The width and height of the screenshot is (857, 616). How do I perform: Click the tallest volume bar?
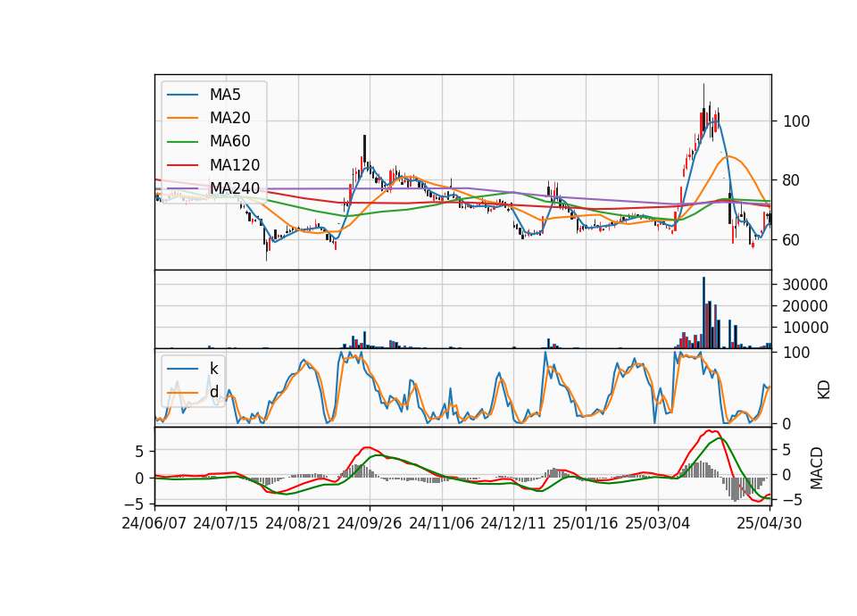704,312
